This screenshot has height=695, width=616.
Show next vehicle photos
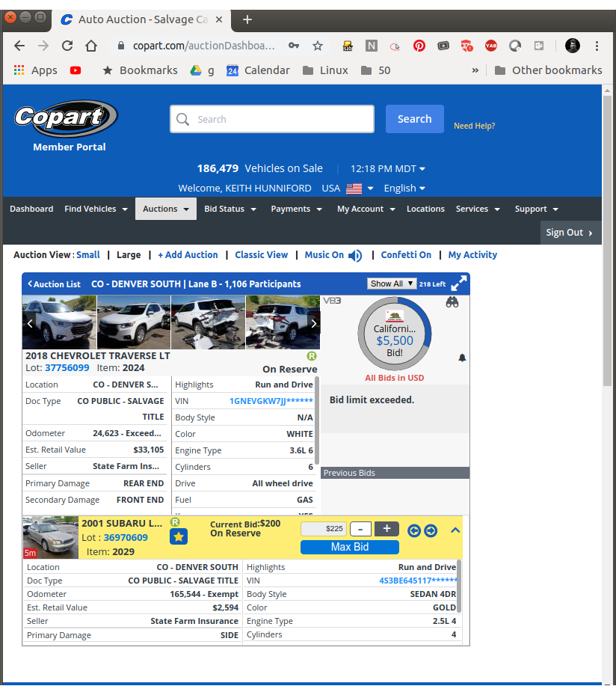(x=313, y=324)
